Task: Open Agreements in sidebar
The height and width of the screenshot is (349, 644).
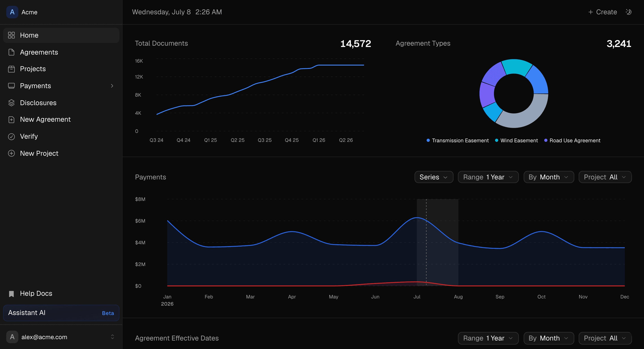Action: 61,52
